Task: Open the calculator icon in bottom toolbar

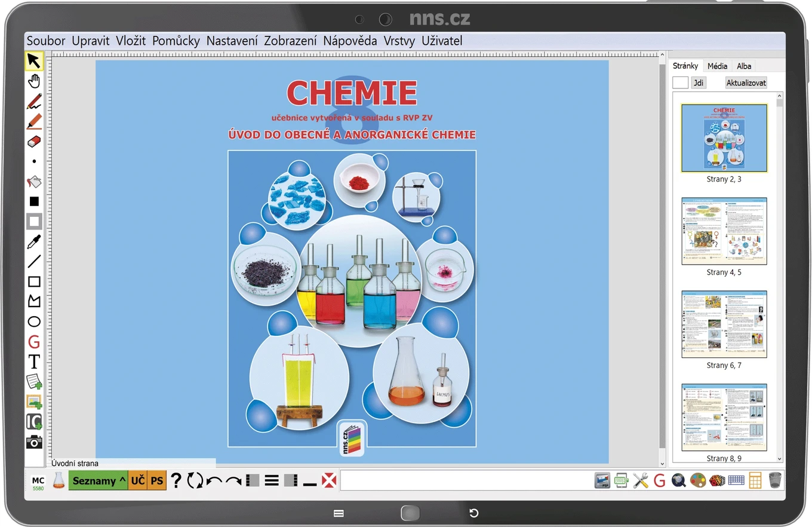Action: tap(755, 480)
